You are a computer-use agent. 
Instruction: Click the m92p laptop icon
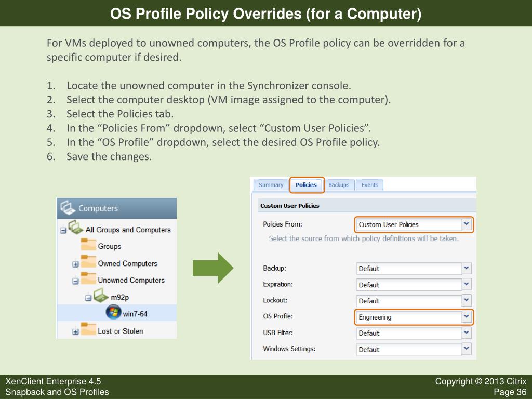click(101, 295)
